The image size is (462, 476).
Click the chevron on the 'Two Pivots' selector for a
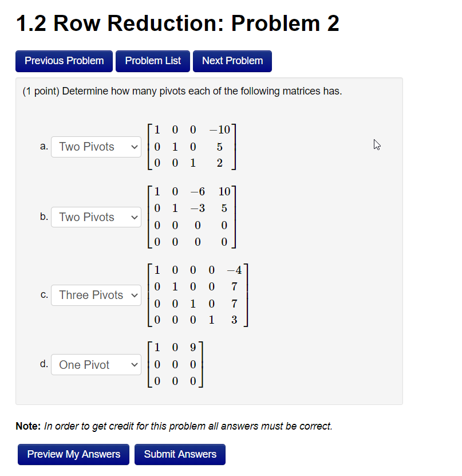pos(134,147)
